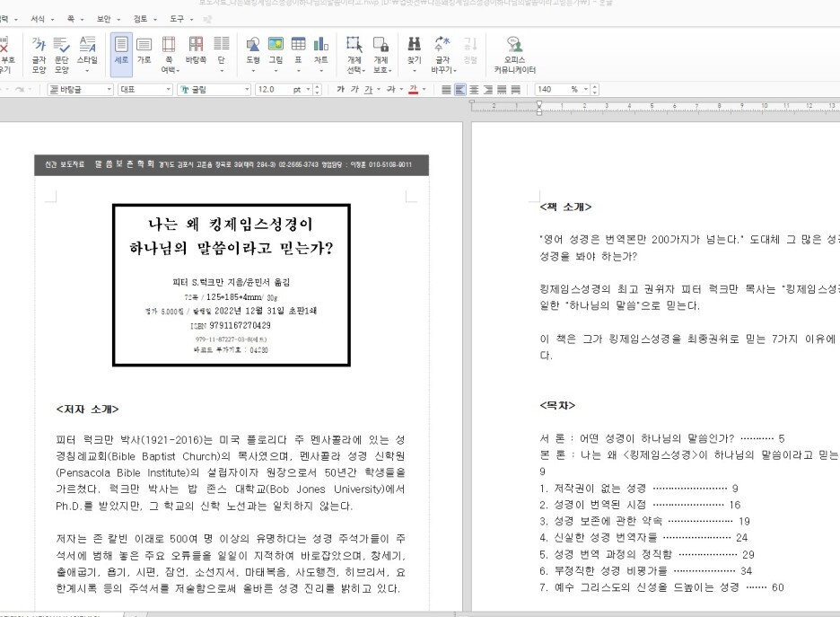This screenshot has height=617, width=840.
Task: Expand the 도형 dropdown arrow
Action: (x=253, y=71)
